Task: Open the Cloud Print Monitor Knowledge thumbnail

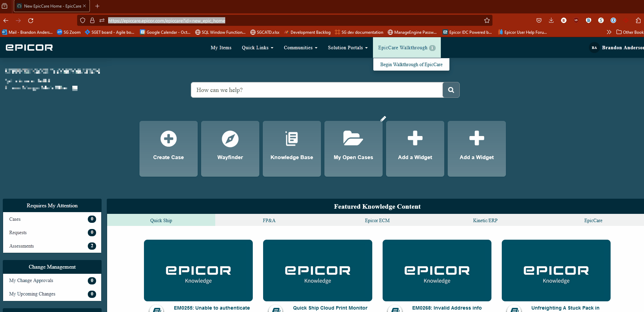Action: 318,270
